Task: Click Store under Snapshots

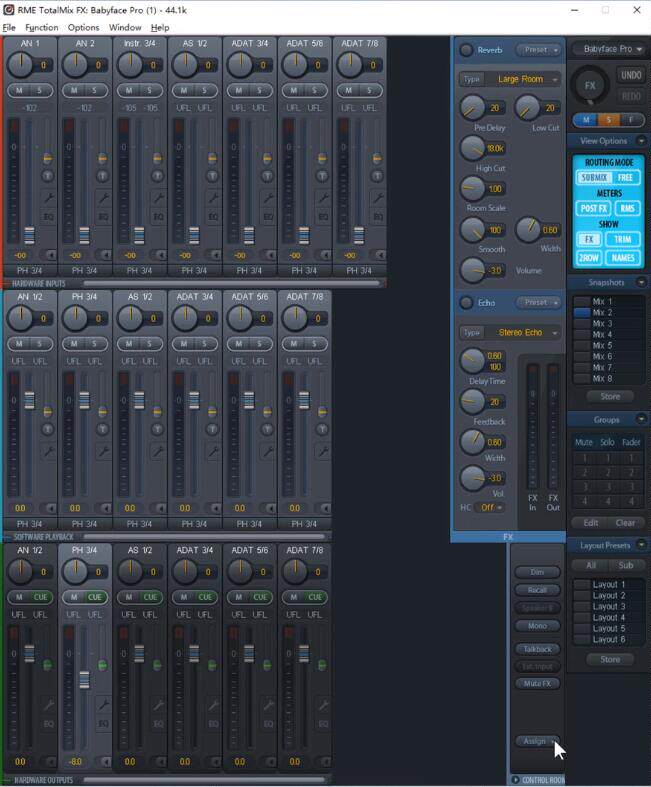Action: tap(610, 397)
